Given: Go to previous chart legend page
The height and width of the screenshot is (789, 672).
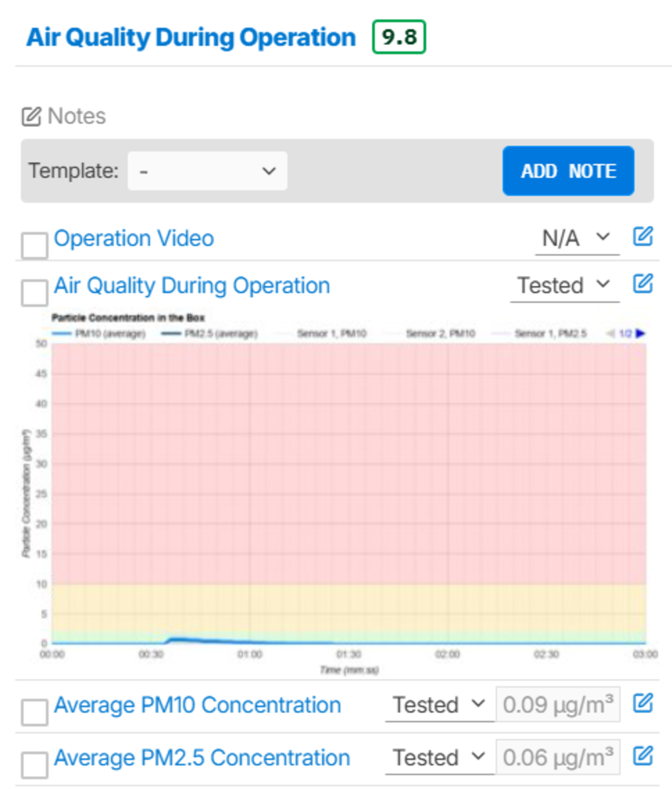Looking at the screenshot, I should (610, 334).
